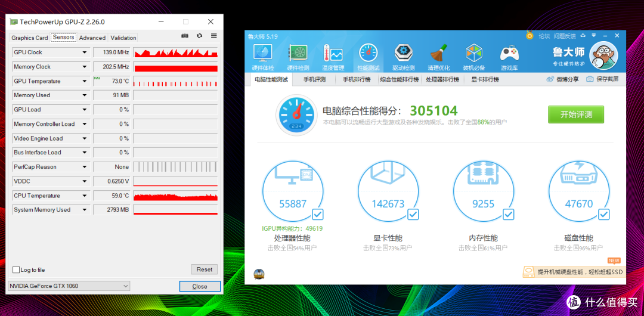The width and height of the screenshot is (644, 316).
Task: Expand CPU Temperature sensor dropdown
Action: (85, 196)
